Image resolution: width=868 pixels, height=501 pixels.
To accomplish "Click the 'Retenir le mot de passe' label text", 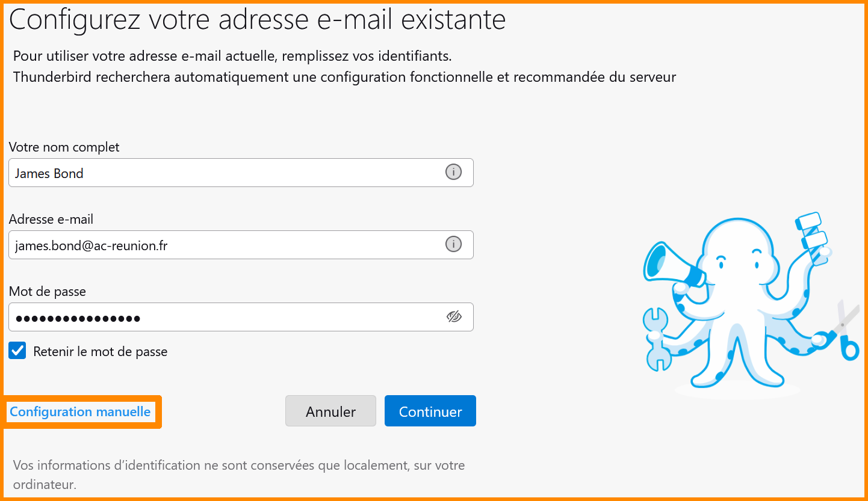I will pyautogui.click(x=100, y=352).
